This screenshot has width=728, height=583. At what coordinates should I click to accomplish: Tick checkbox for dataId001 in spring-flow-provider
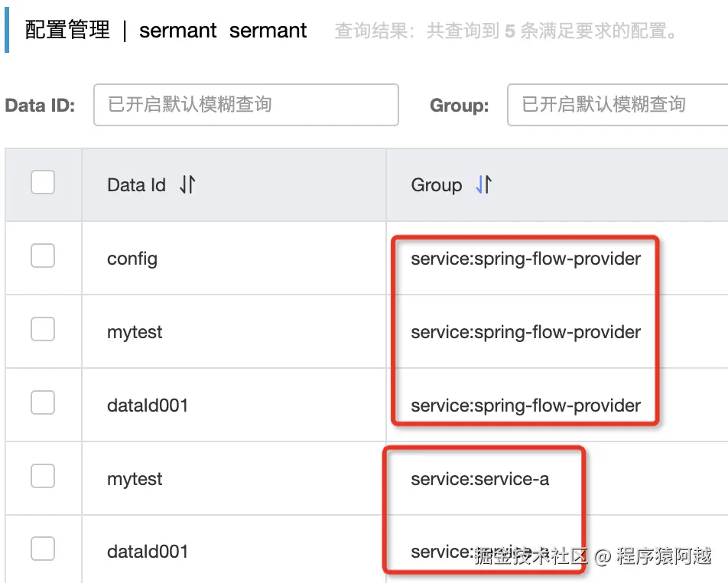click(43, 403)
